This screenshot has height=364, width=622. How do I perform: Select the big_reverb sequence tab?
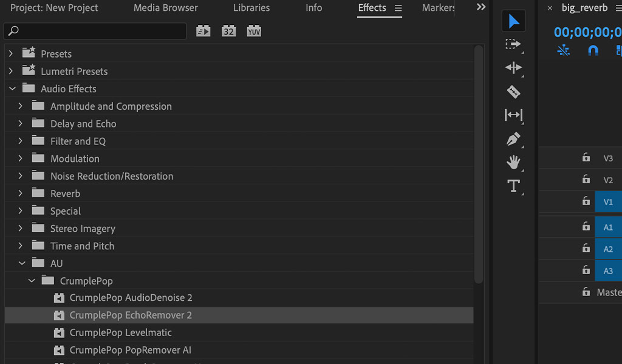pos(584,7)
